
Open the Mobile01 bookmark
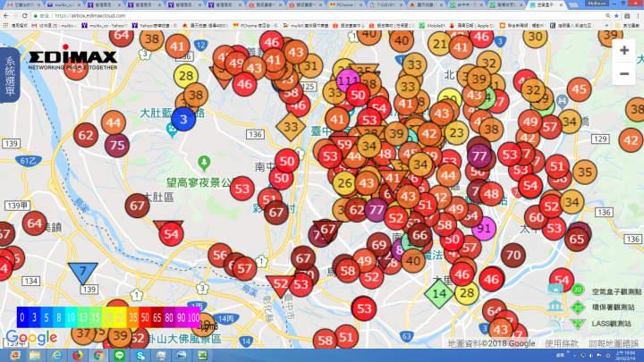(432, 25)
